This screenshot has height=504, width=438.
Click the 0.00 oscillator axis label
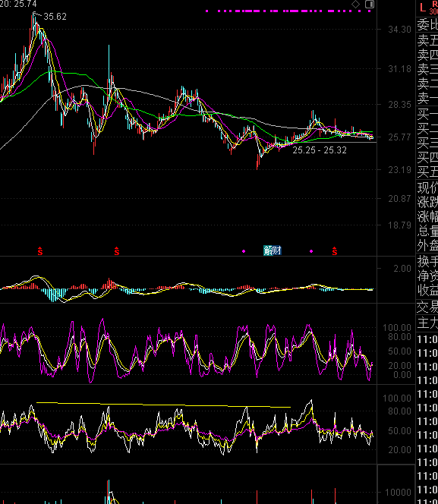coord(402,375)
